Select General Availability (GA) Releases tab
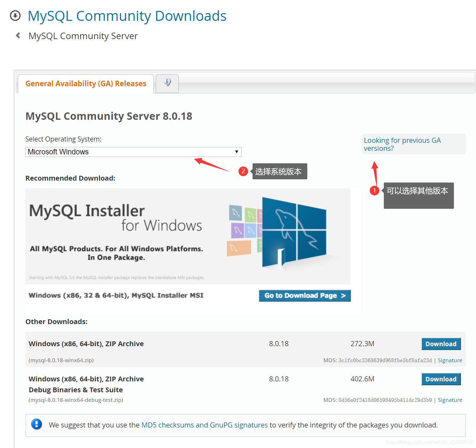The height and width of the screenshot is (448, 476). 86,84
